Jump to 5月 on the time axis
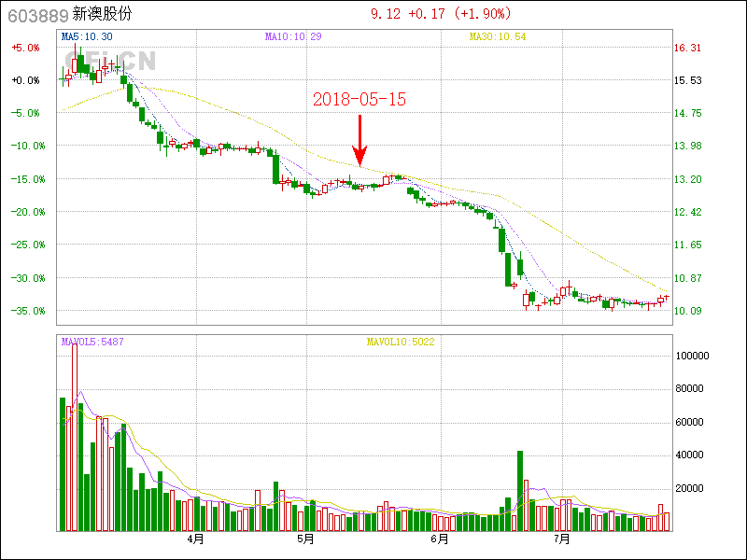The image size is (747, 560). tap(305, 539)
